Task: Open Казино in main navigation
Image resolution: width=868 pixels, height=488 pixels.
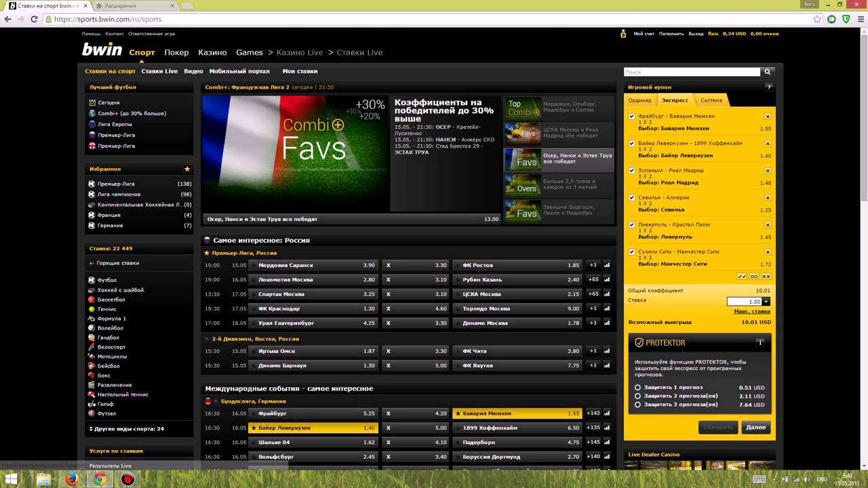Action: click(212, 52)
